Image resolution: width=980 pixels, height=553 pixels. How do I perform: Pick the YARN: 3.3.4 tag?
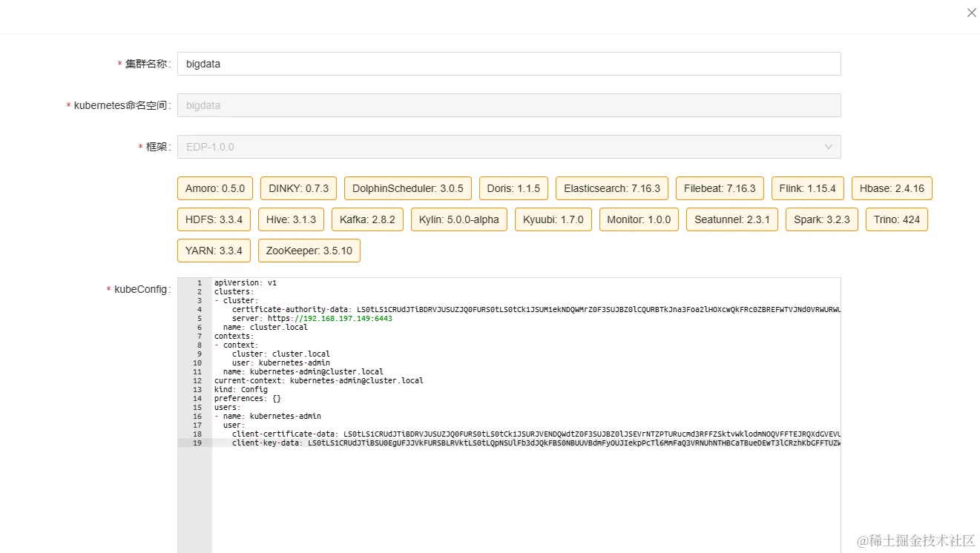click(x=214, y=251)
